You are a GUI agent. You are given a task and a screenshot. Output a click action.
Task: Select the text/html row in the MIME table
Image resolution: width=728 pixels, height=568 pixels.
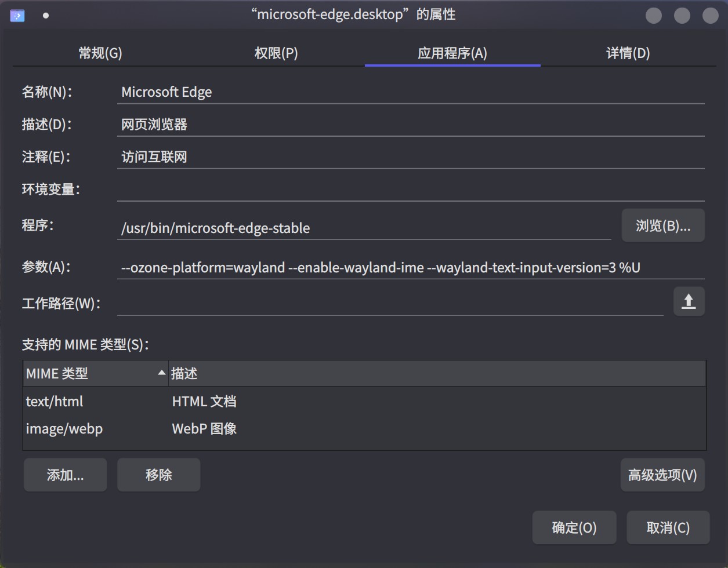174,401
